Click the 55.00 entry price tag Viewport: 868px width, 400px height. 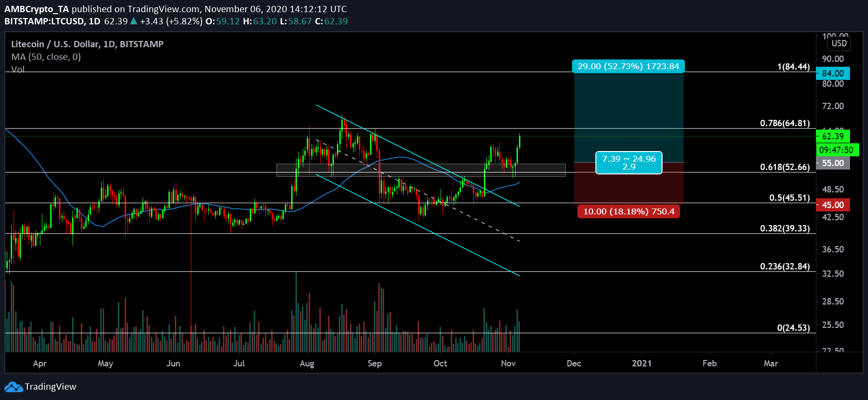point(832,163)
